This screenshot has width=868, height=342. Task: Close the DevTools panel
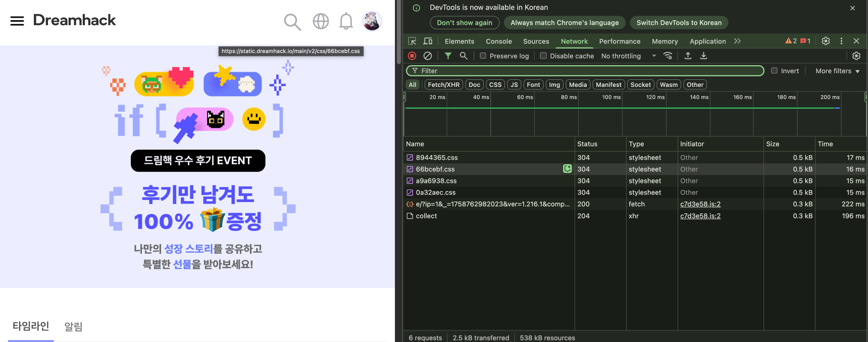856,41
